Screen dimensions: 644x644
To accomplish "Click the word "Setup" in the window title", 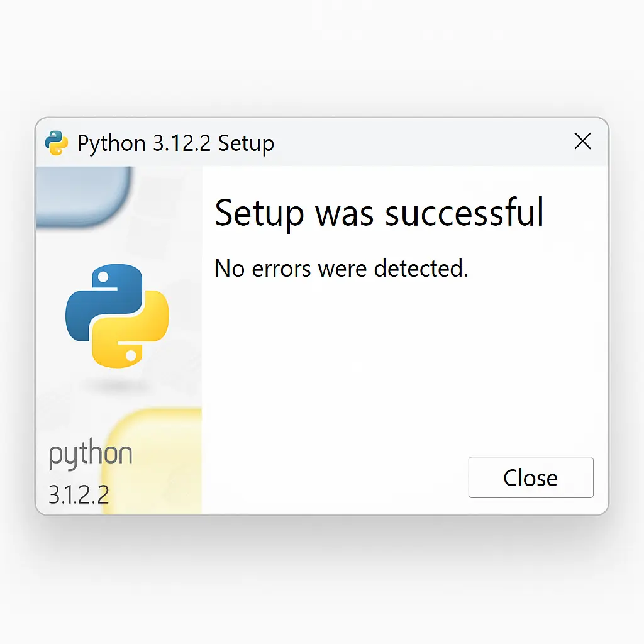I will coord(246,143).
